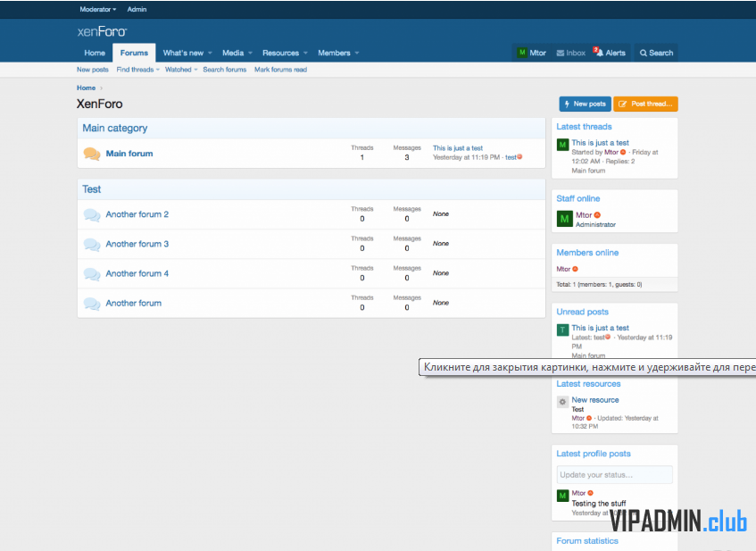Open the Members online heading
Screen dimensions: 756x551
[x=587, y=253]
